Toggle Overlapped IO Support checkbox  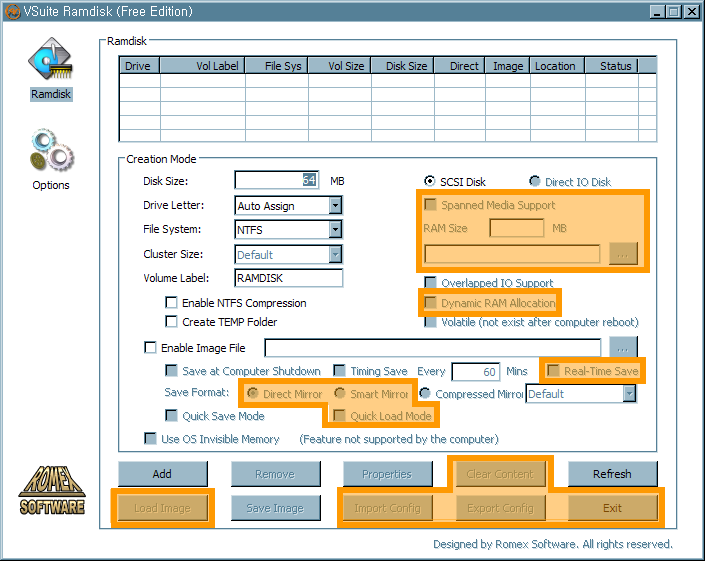pos(430,283)
